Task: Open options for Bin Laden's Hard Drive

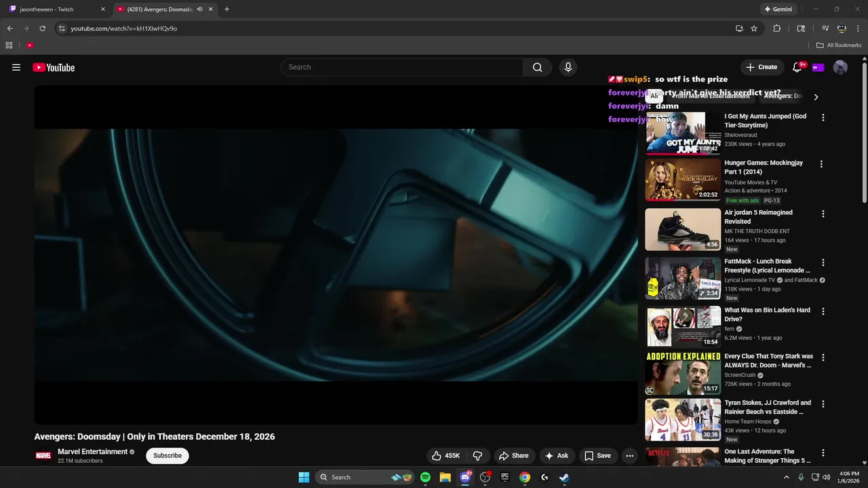Action: pos(823,311)
